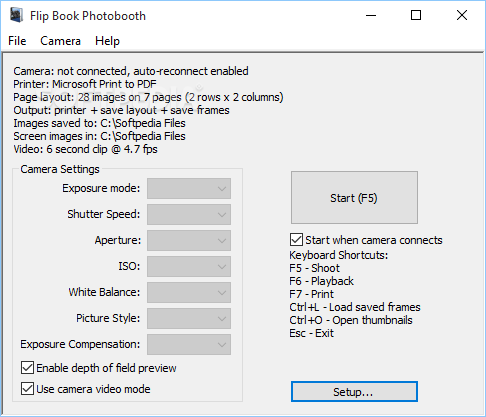486x417 pixels.
Task: Uncheck Use camera video mode
Action: tap(27, 389)
